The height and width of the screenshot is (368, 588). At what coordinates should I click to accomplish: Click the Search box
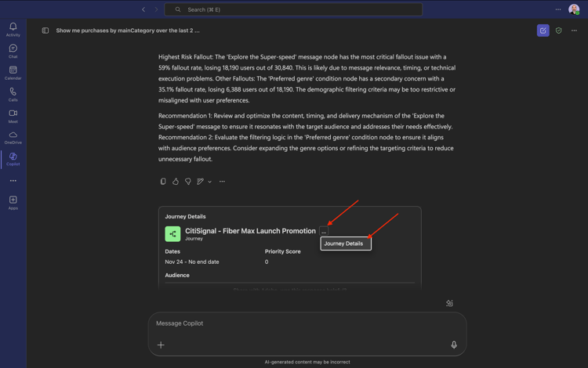(x=293, y=9)
